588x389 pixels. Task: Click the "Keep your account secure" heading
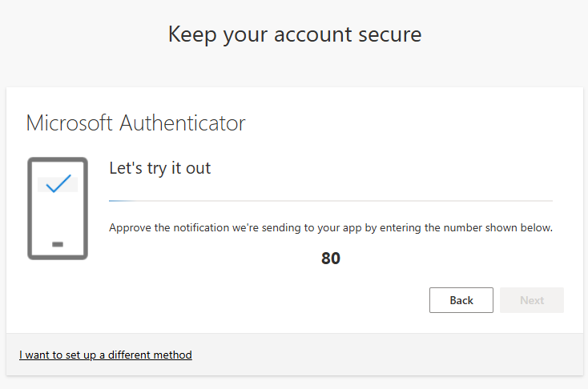pos(295,34)
